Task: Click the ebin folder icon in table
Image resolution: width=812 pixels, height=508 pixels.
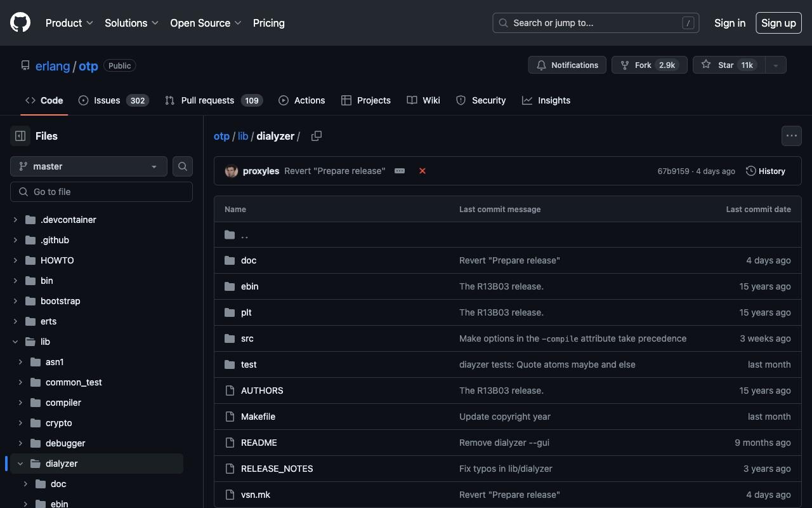Action: (230, 286)
